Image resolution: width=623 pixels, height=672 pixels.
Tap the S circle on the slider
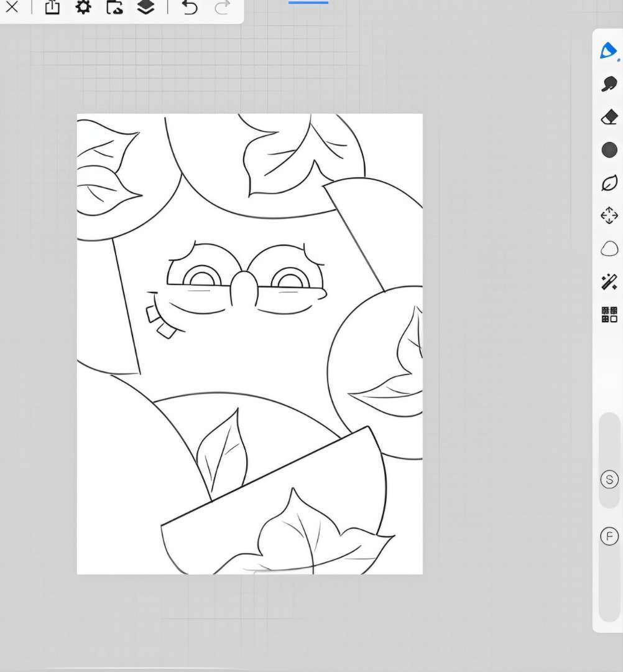coord(609,479)
